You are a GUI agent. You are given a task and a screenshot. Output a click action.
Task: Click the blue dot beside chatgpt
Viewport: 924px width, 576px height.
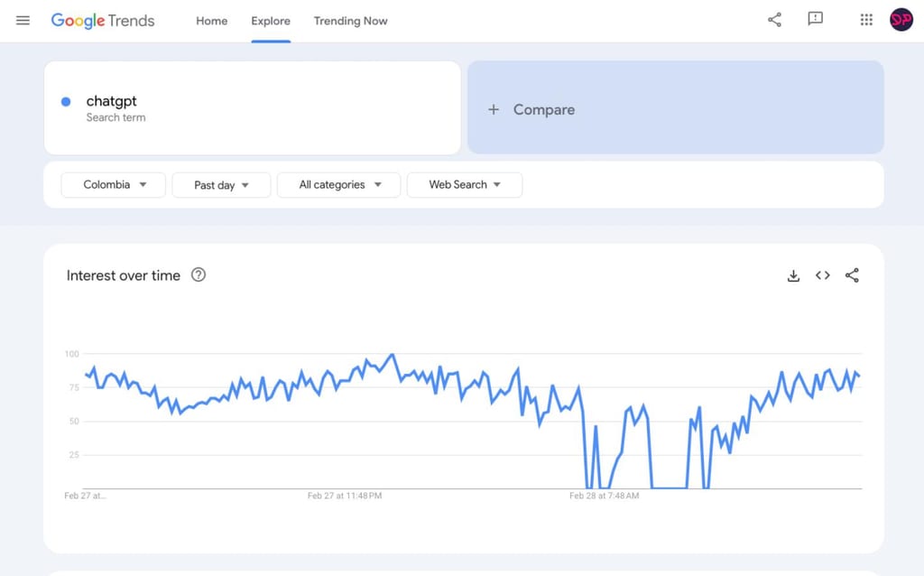pos(66,102)
